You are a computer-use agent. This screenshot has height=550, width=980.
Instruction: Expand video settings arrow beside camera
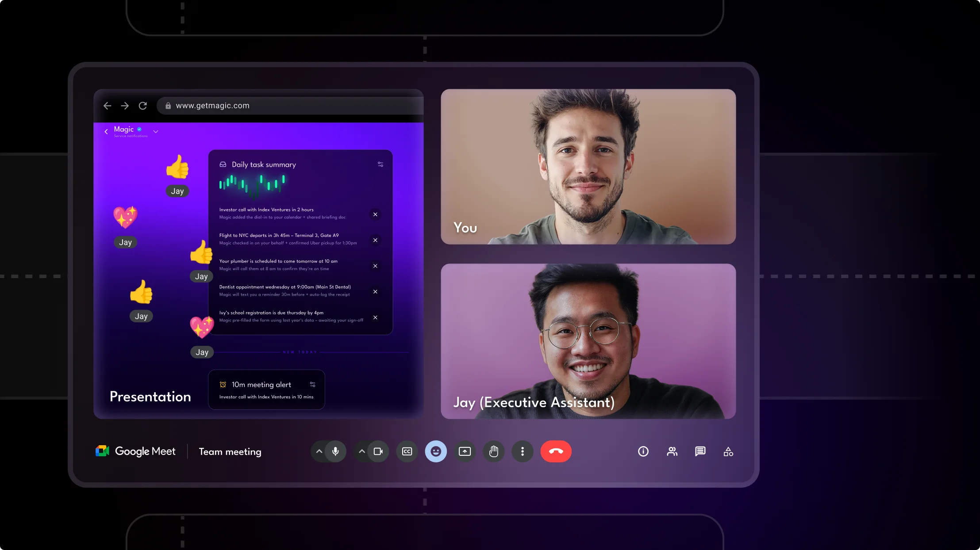coord(362,451)
